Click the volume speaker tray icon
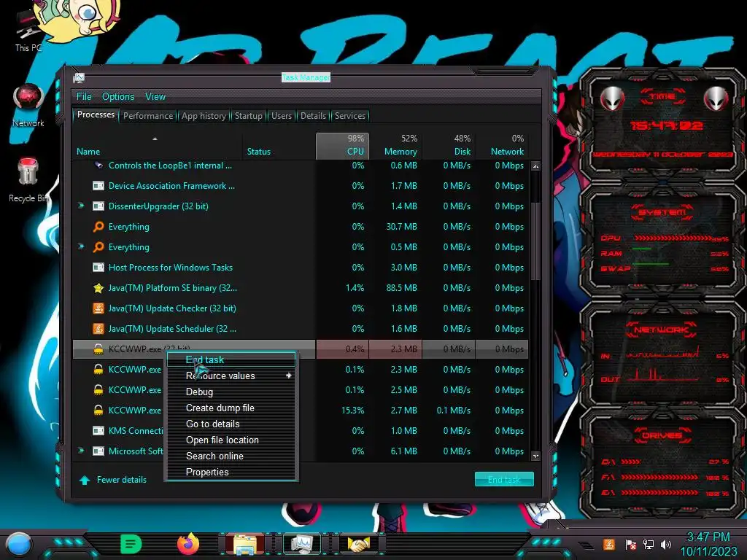The width and height of the screenshot is (747, 560). coord(666,544)
